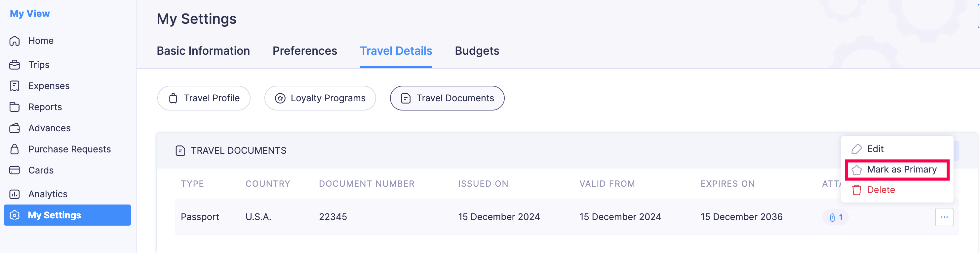Open the attachment on the Passport row
The image size is (980, 253).
pyautogui.click(x=836, y=217)
